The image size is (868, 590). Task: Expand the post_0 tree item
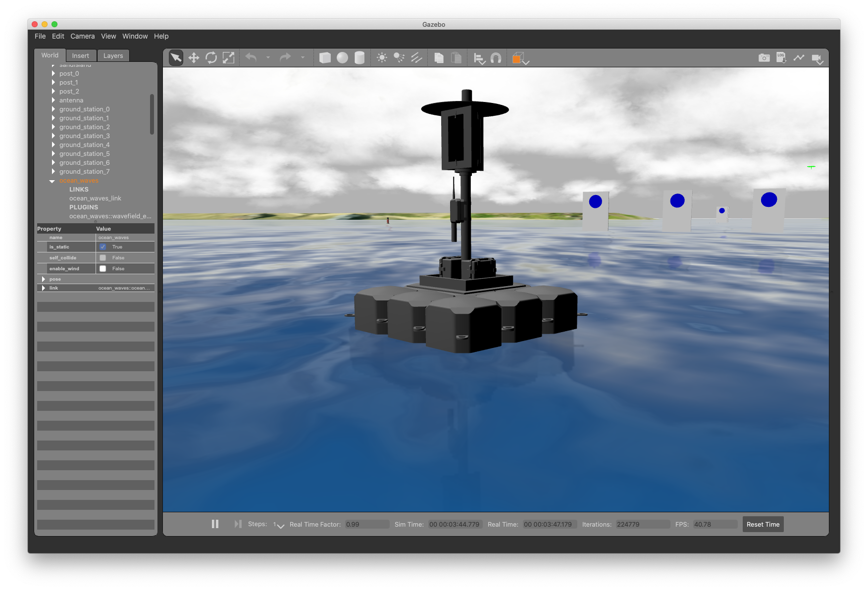pos(53,73)
